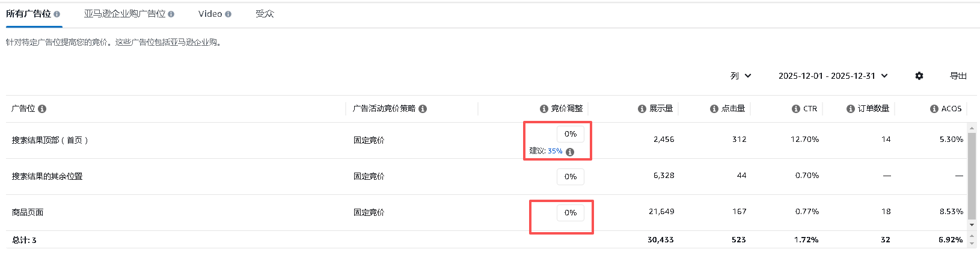Click the table's vertical scrollbar down arrow
The height and width of the screenshot is (258, 980).
click(x=972, y=225)
